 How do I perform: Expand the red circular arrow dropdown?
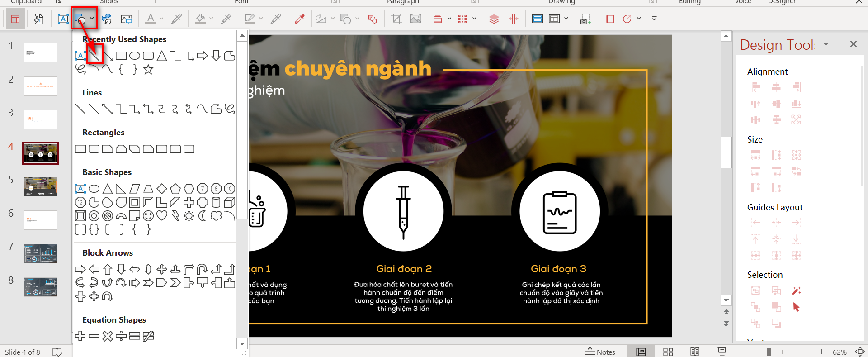[x=639, y=19]
